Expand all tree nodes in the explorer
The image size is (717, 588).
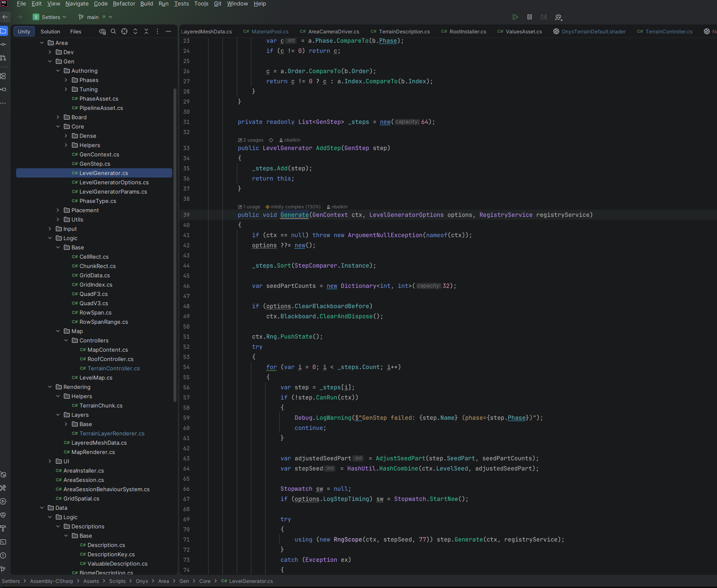[135, 31]
